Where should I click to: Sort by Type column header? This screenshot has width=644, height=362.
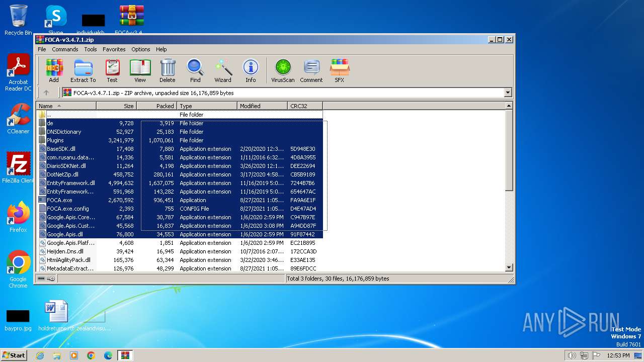(207, 106)
